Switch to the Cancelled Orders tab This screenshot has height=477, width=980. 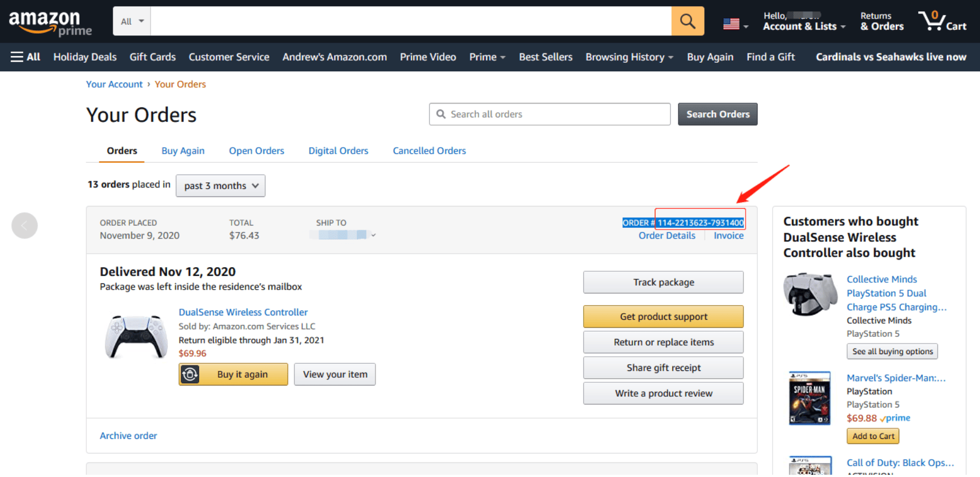tap(429, 150)
